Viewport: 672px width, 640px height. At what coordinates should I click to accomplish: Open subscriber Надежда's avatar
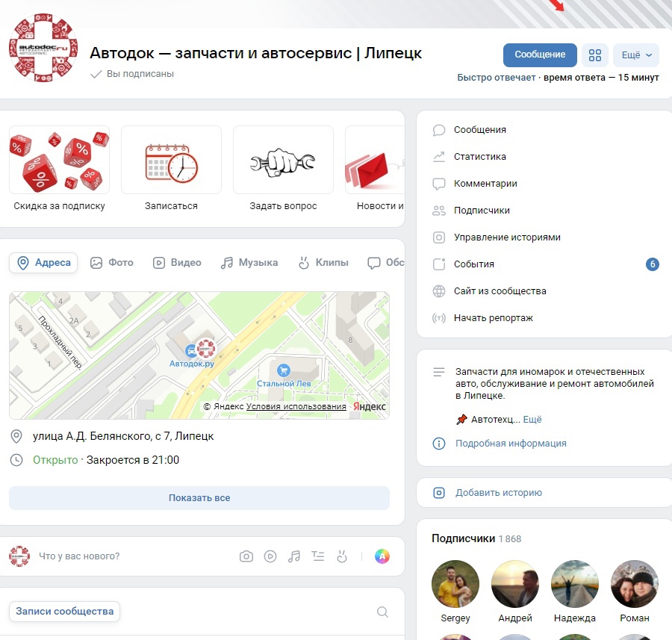pyautogui.click(x=575, y=584)
